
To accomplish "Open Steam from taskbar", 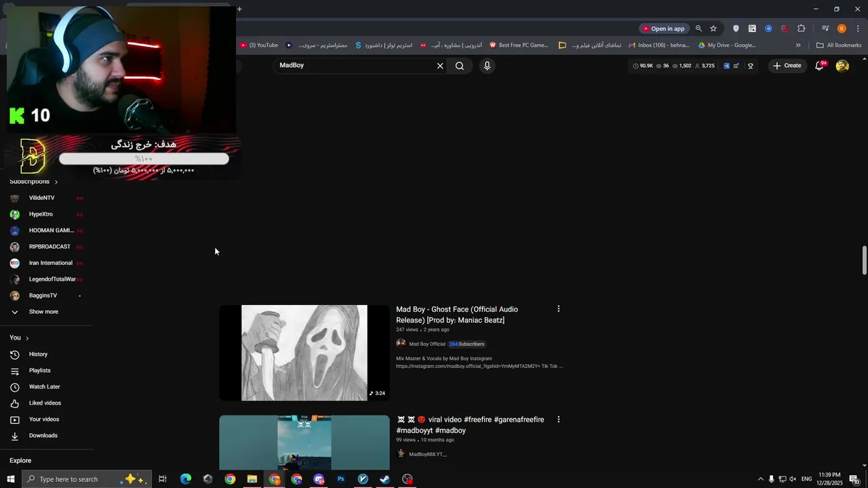I will [384, 479].
